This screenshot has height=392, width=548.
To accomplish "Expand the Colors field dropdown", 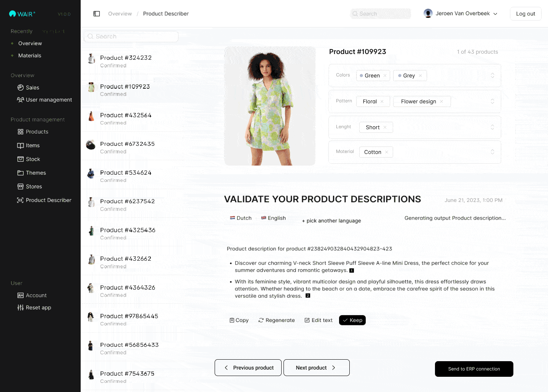I will click(492, 75).
